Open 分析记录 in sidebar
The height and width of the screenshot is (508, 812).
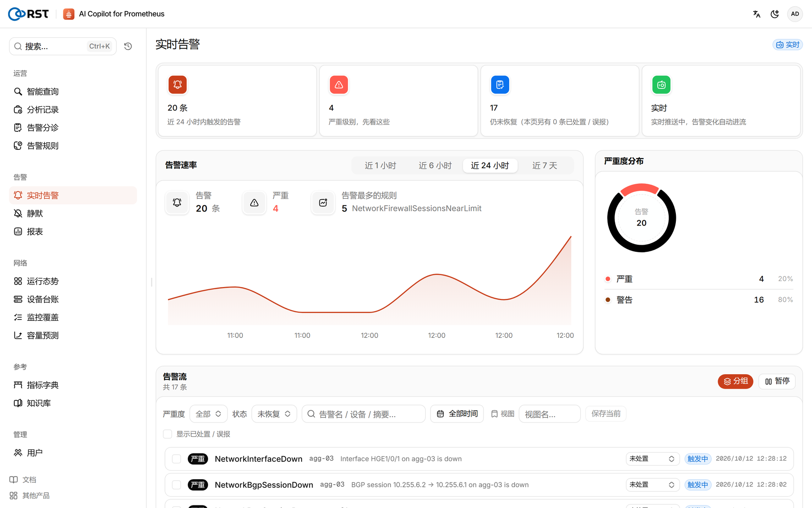[73, 110]
